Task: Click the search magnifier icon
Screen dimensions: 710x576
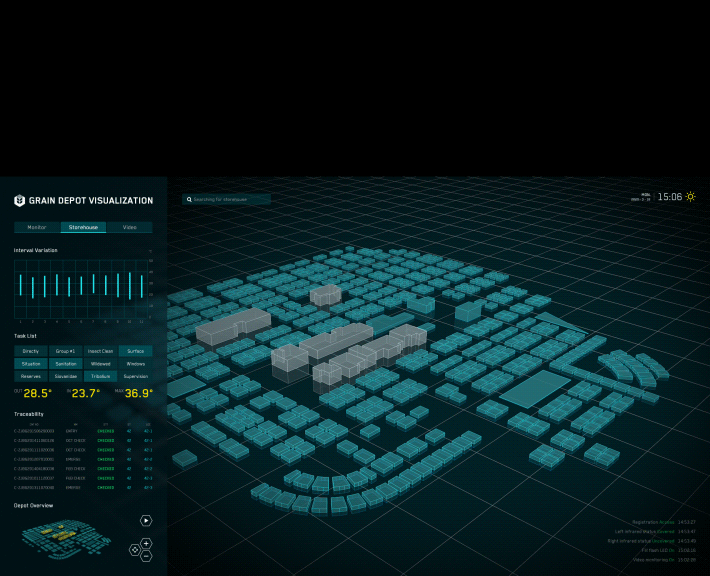Action: point(189,199)
